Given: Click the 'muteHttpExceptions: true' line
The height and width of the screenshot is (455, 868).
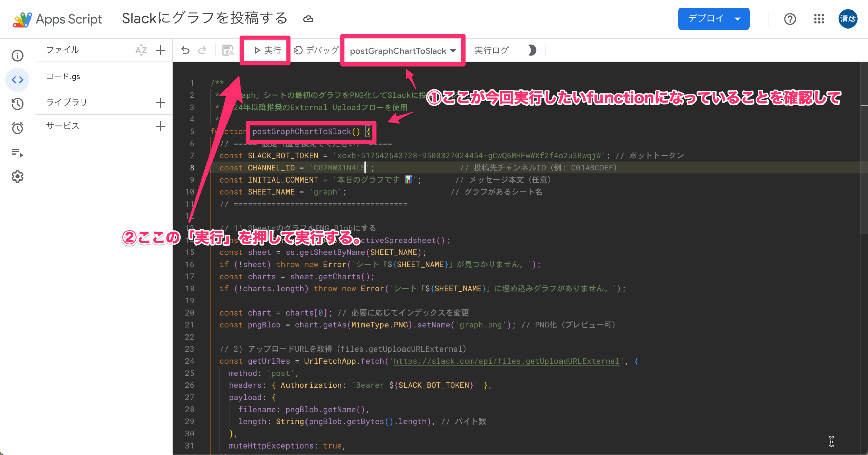Looking at the screenshot, I should pyautogui.click(x=287, y=446).
